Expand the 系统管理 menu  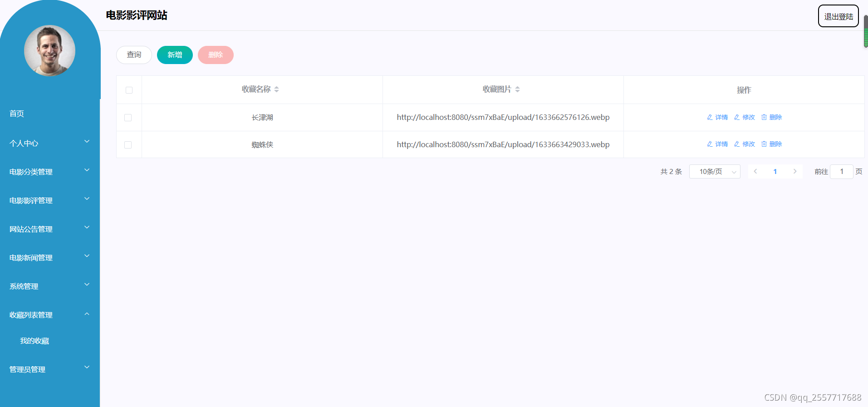(50, 286)
